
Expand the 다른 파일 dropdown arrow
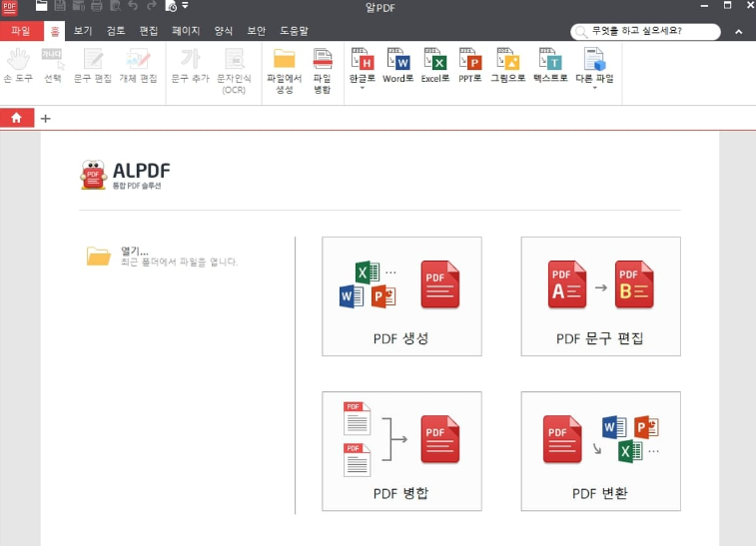[x=594, y=88]
